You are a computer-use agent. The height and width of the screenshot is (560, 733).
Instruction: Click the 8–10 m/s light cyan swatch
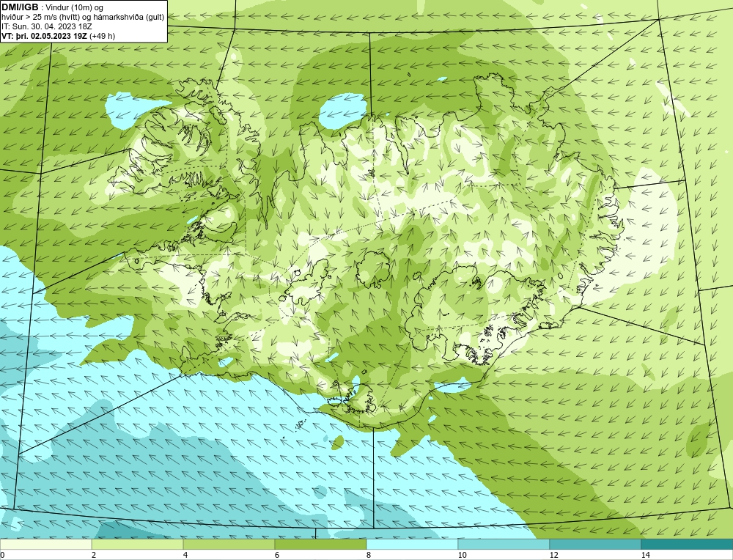[412, 544]
